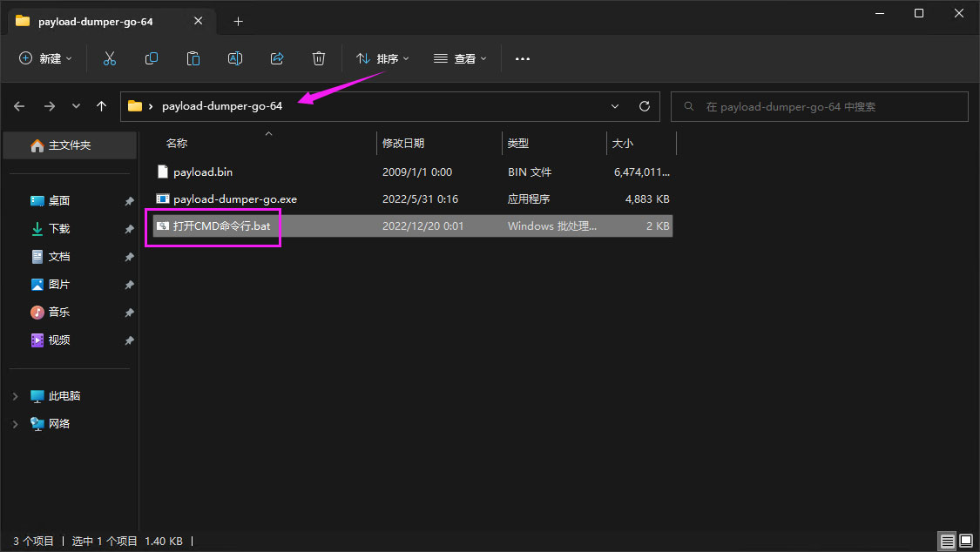Expand 此电脑 tree node

click(x=15, y=396)
